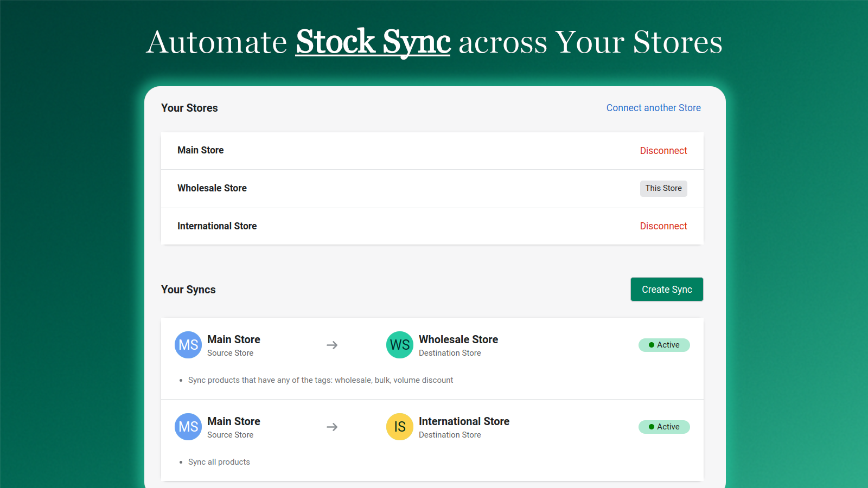
Task: Click the underlined Stock Sync heading text
Action: [373, 42]
